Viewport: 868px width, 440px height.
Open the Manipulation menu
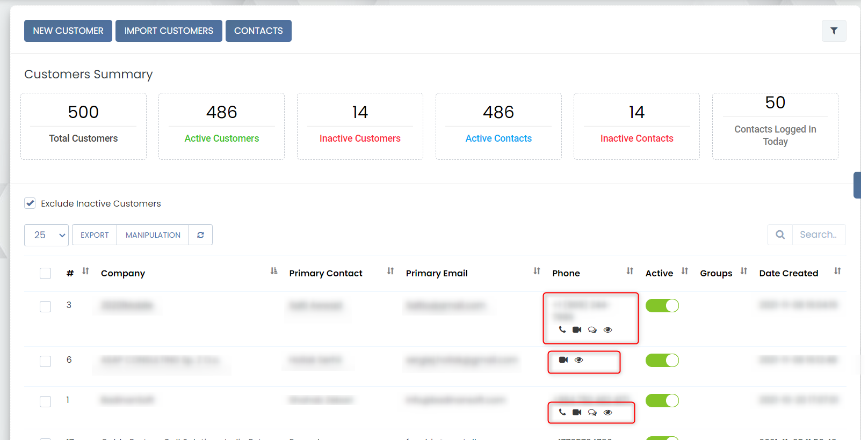click(153, 235)
